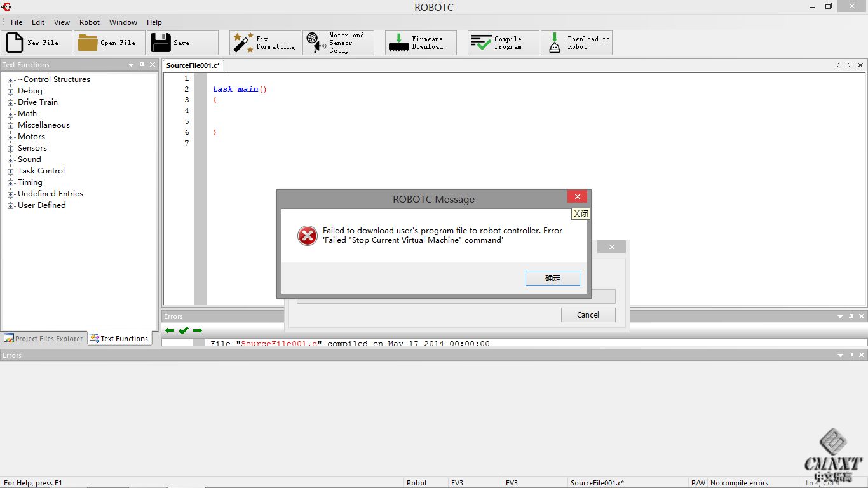Select the Timing tree item
The height and width of the screenshot is (488, 868).
tap(30, 182)
